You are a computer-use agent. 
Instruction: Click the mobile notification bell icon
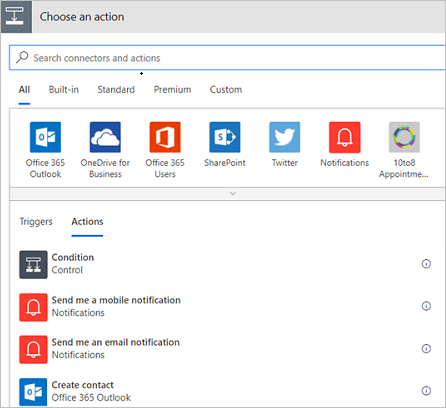click(33, 307)
